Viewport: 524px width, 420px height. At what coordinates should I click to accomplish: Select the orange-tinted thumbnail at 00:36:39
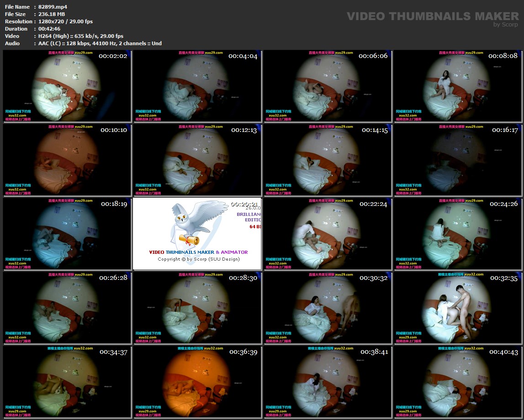click(x=197, y=382)
